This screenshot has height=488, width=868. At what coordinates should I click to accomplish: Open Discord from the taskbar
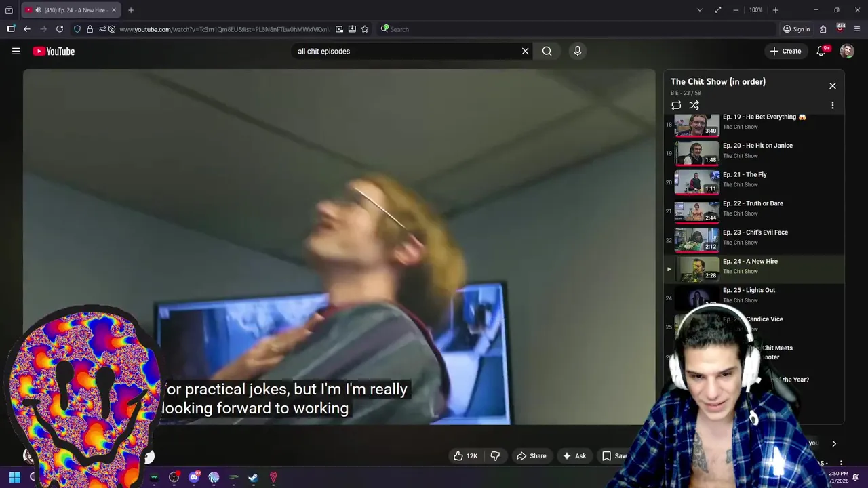(x=194, y=477)
